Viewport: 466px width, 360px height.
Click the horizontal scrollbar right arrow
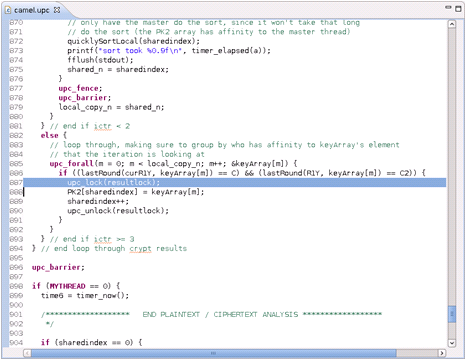click(x=442, y=353)
